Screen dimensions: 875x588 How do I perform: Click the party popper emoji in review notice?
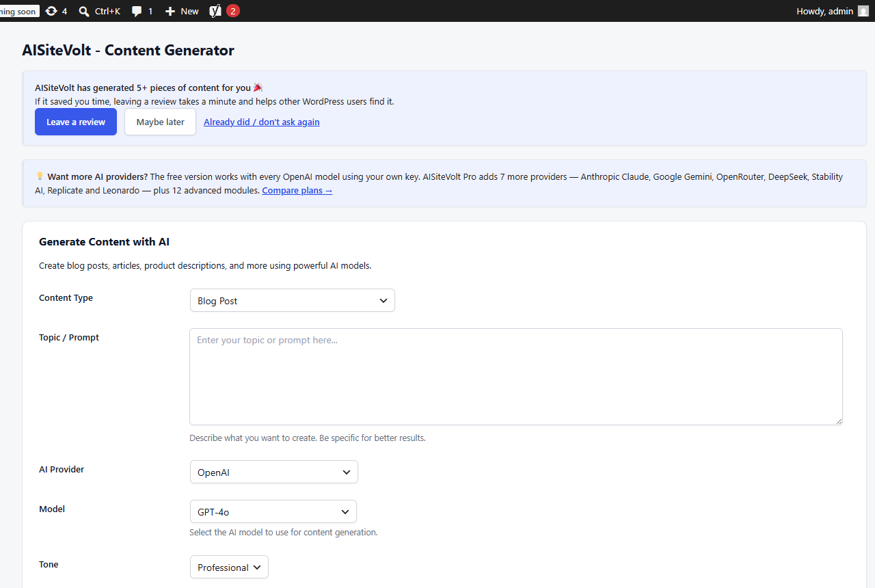[x=258, y=88]
